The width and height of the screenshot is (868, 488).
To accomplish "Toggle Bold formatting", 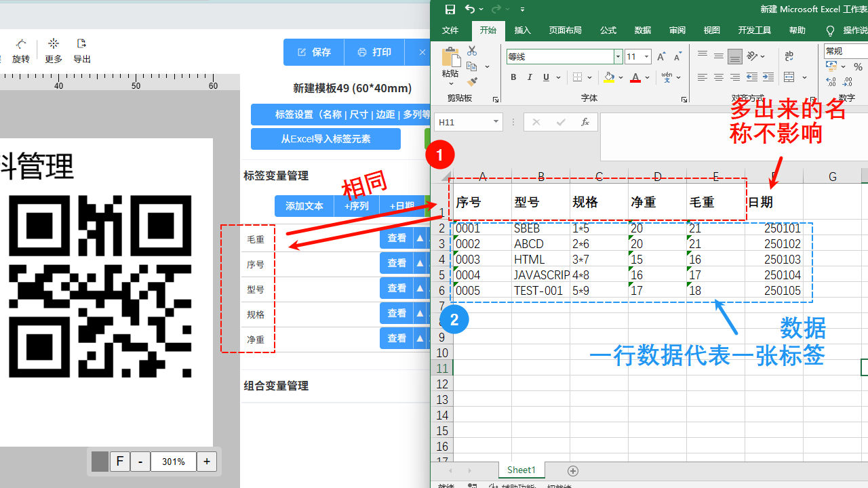I will coord(513,77).
